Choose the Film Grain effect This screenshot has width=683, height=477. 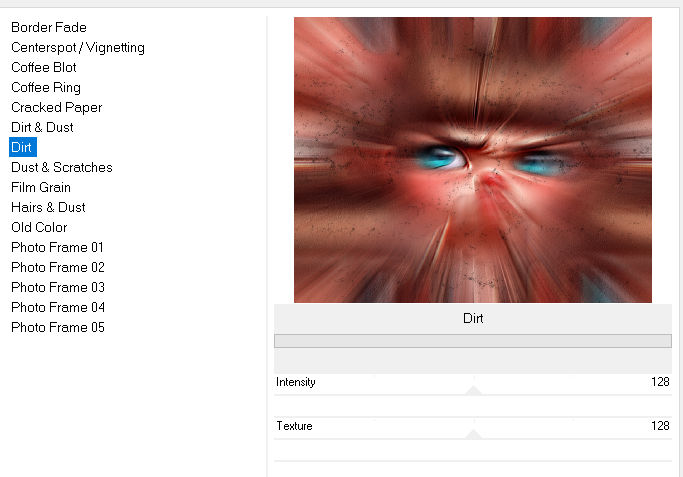coord(41,187)
